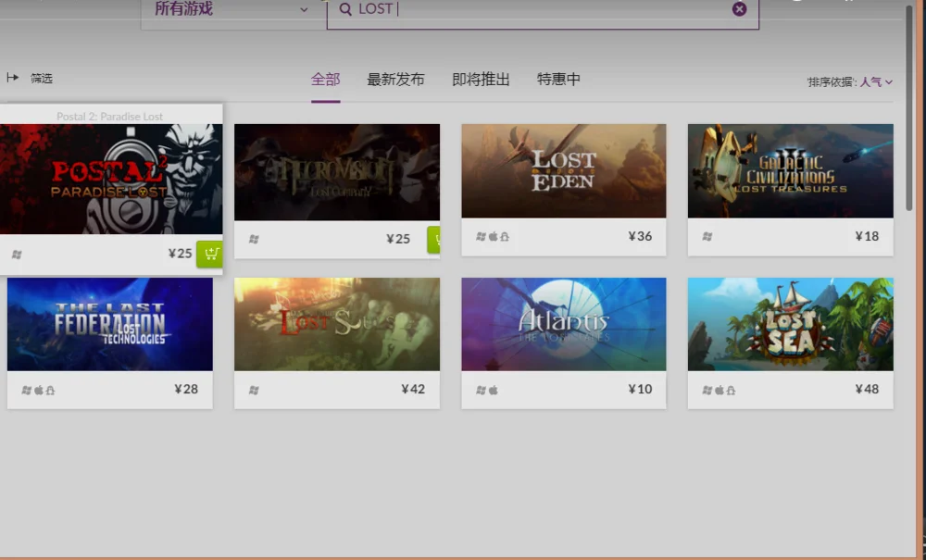The image size is (926, 560).
Task: Click the Windows icon on Lost Eden card
Action: [481, 237]
